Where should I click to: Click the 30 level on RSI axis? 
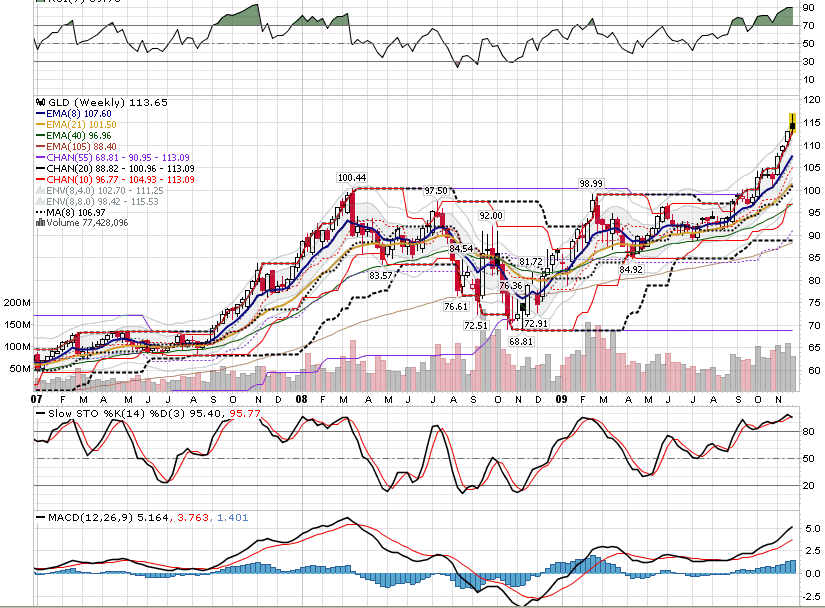[809, 62]
